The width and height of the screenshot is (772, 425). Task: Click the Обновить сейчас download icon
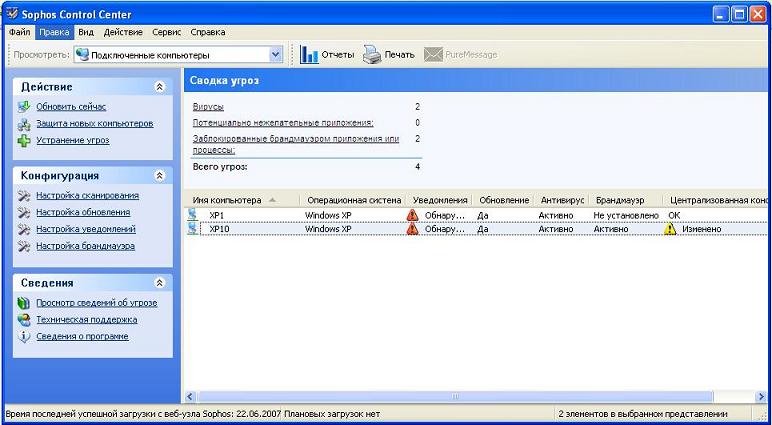click(x=24, y=107)
